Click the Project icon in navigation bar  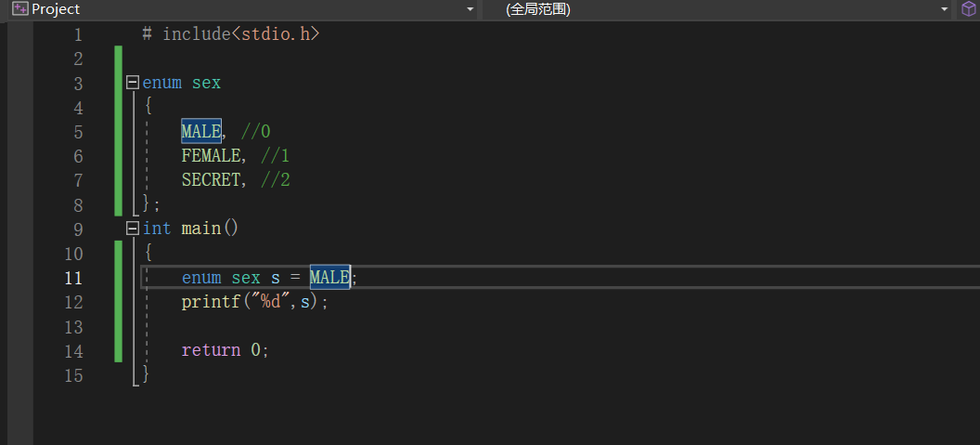click(20, 8)
